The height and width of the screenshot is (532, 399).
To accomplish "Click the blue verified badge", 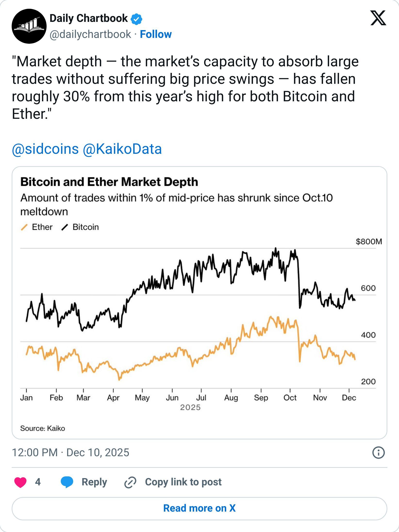I will [137, 19].
